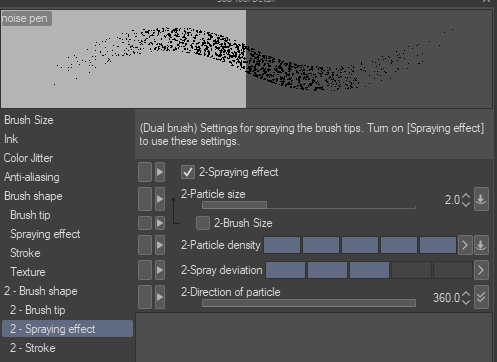Expand arrow beside 2-Brush Size row

(x=160, y=223)
